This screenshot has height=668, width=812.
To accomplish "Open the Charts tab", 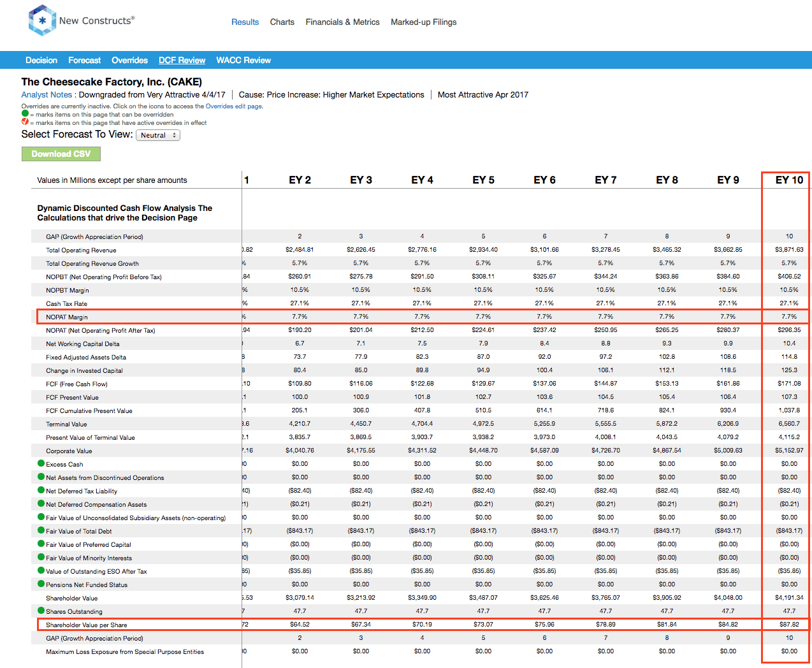I will (x=282, y=22).
